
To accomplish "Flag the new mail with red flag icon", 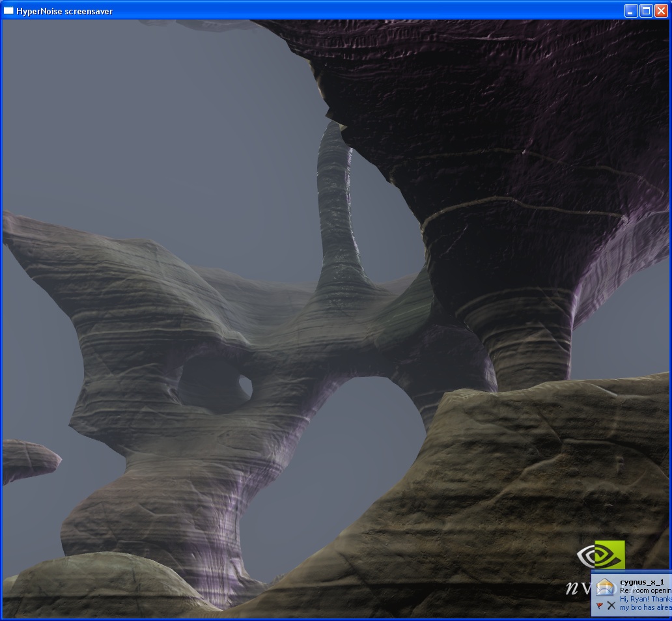I will click(599, 605).
